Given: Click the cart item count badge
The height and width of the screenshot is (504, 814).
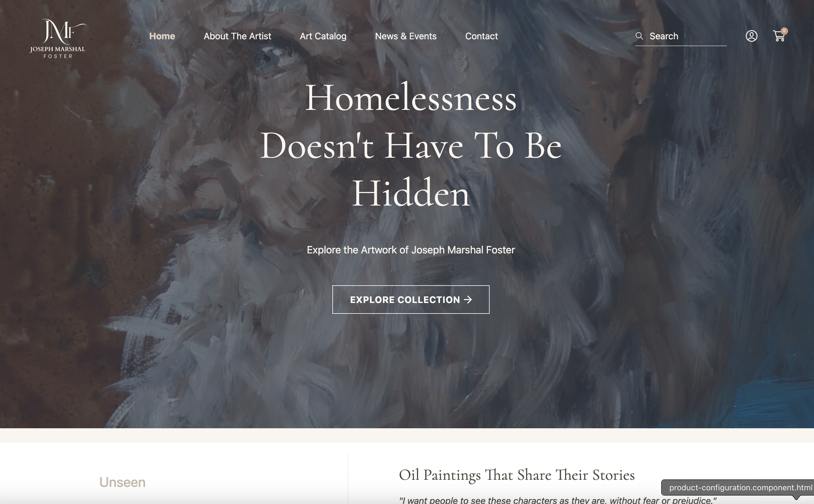Looking at the screenshot, I should point(784,31).
